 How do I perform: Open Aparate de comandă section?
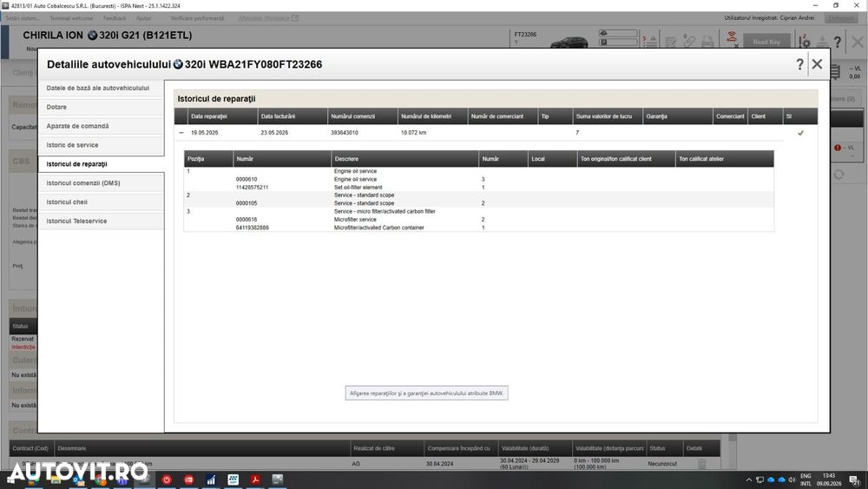pos(101,126)
